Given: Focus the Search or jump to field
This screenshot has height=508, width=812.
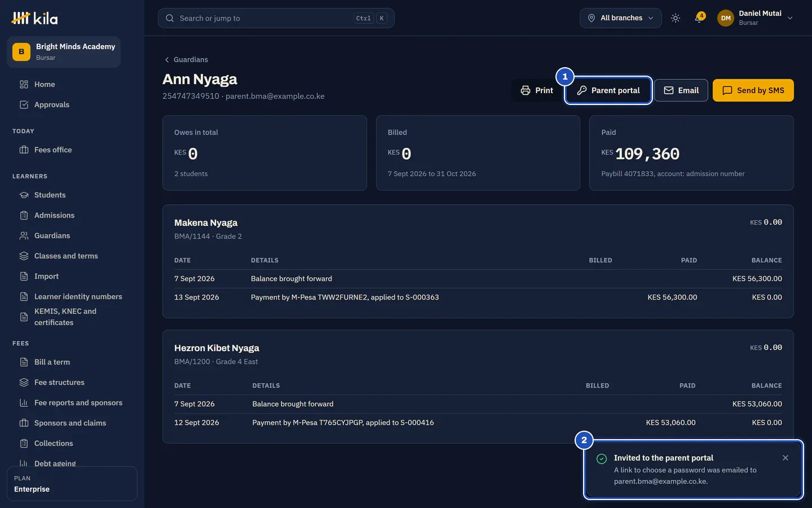Looking at the screenshot, I should coord(276,18).
